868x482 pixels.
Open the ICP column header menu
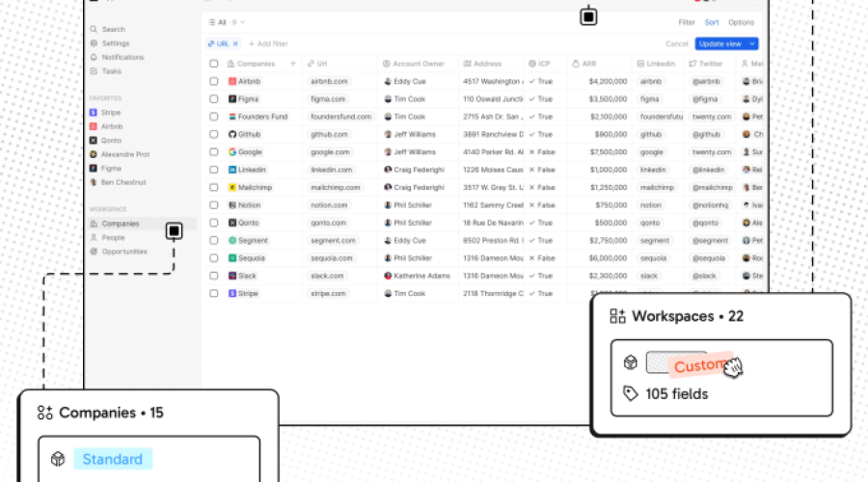540,64
